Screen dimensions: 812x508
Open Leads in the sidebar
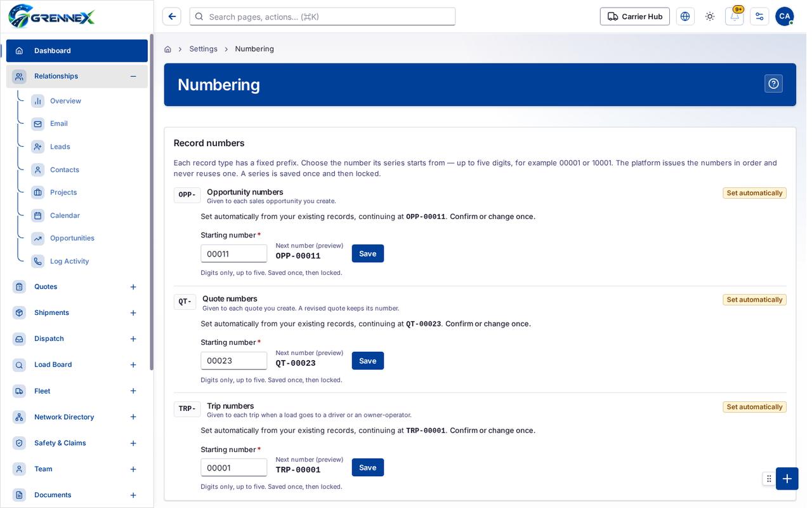60,147
